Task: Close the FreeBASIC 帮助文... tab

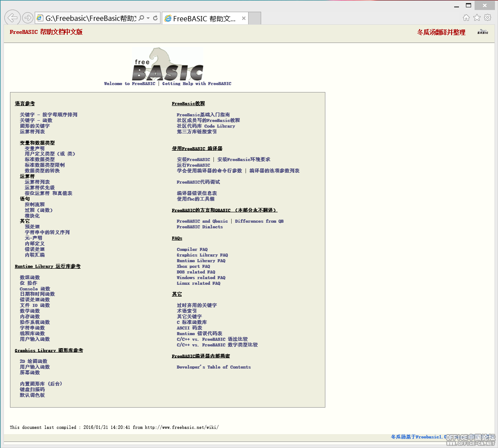Action: coord(244,18)
